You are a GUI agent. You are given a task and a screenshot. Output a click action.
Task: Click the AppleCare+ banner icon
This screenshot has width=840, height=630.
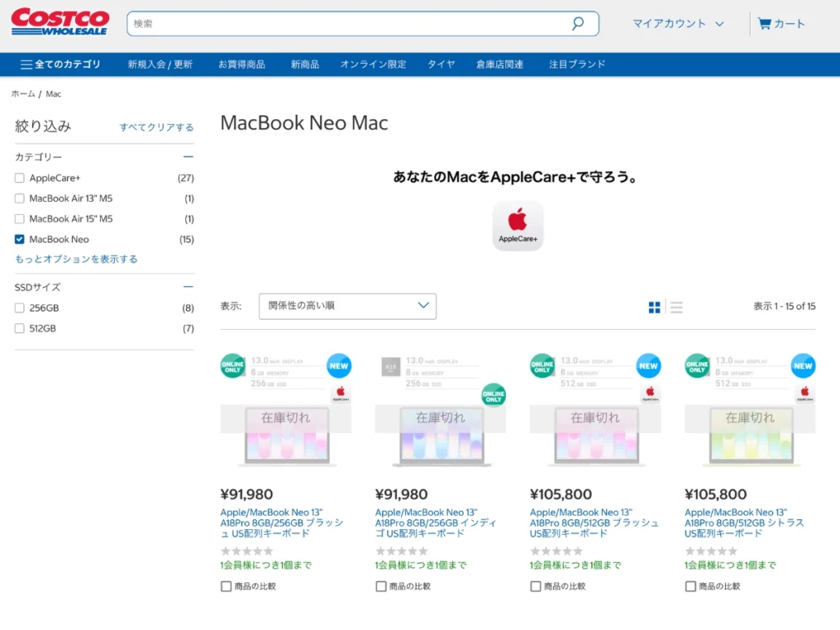pos(518,226)
